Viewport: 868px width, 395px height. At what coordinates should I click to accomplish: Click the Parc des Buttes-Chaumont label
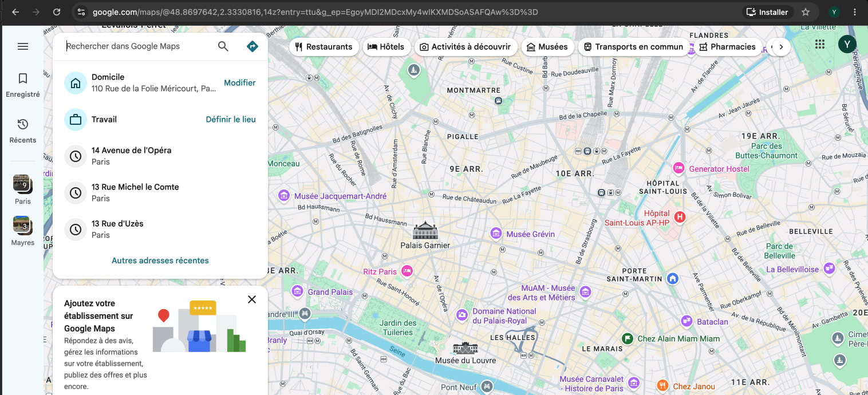pyautogui.click(x=766, y=151)
